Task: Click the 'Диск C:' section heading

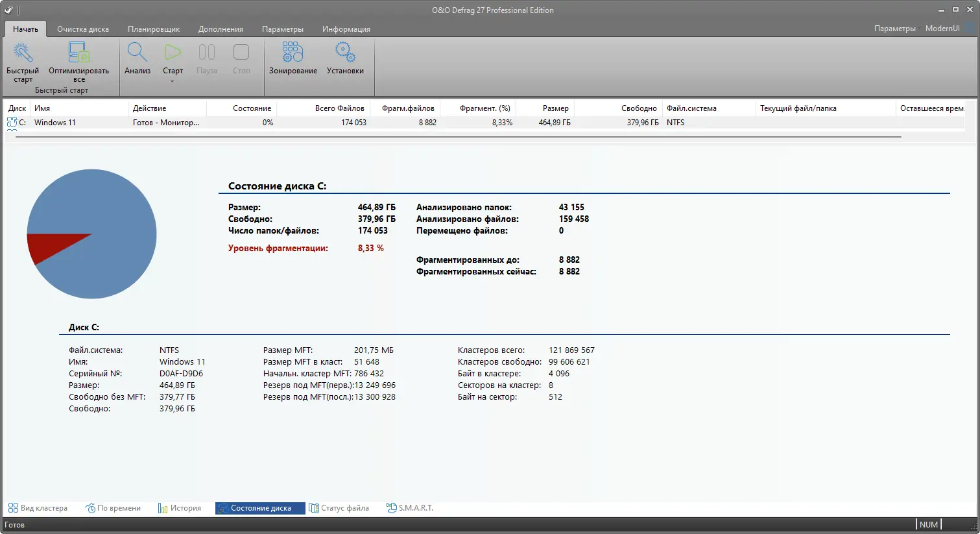Action: pos(84,328)
